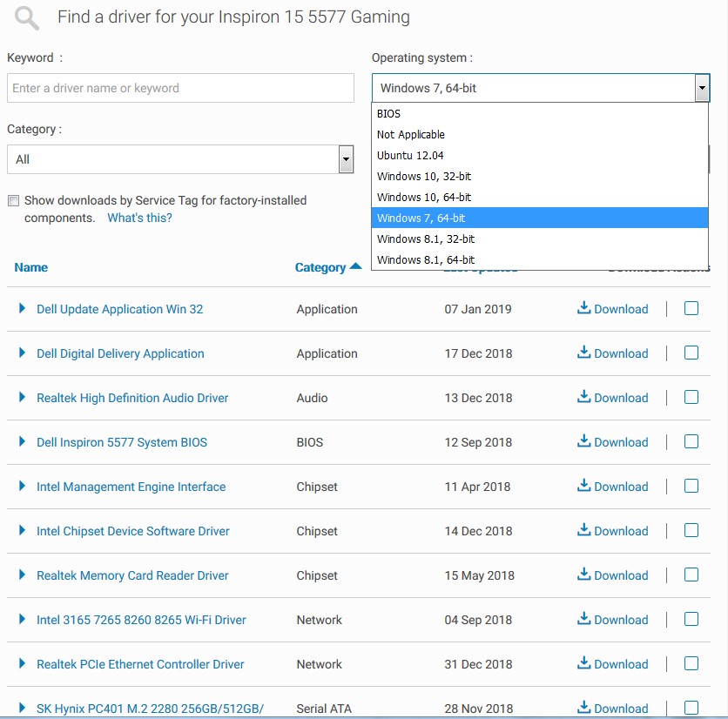Download Realtek PCIe Ethernet Controller Driver

[612, 664]
